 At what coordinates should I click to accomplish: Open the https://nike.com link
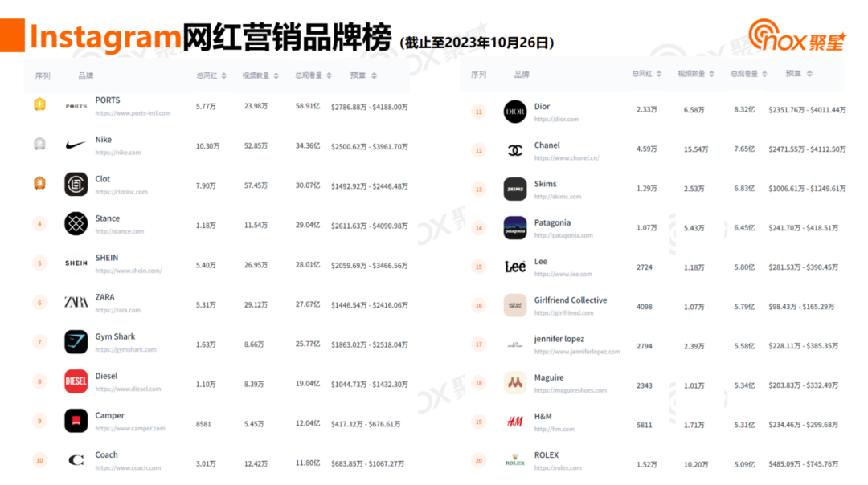pos(118,153)
